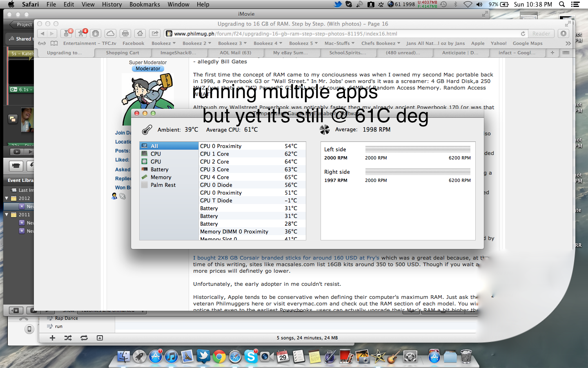
Task: Open iMovie star icon in the Dock
Action: tap(379, 357)
